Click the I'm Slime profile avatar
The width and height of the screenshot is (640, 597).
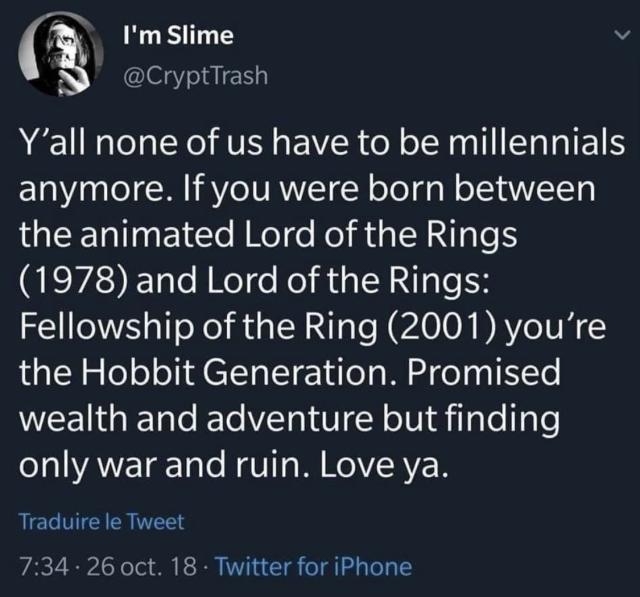click(61, 55)
